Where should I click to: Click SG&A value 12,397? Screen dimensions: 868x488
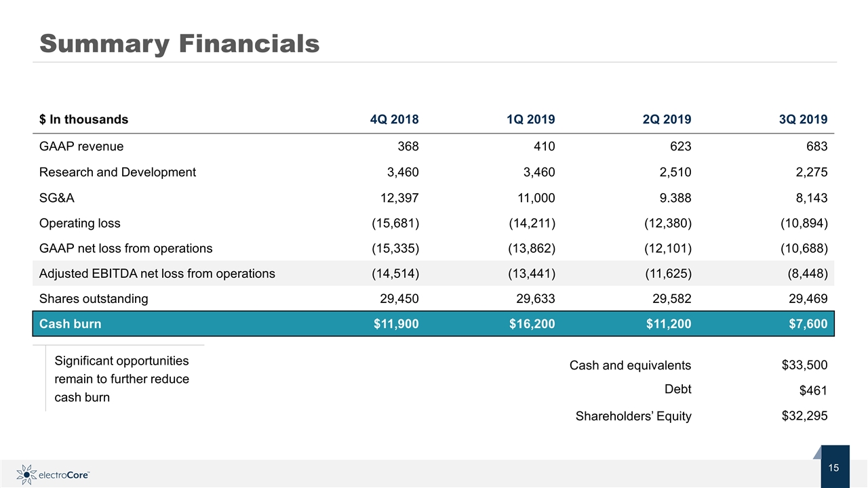coord(400,197)
